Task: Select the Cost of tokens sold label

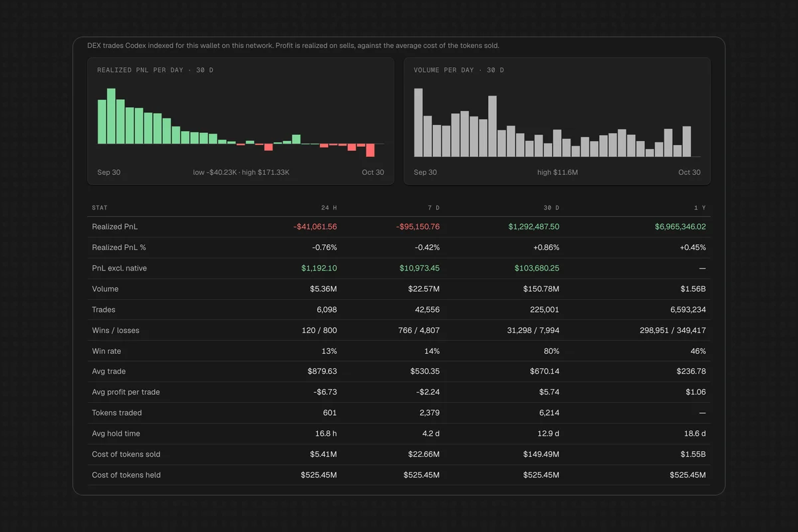Action: pos(126,454)
